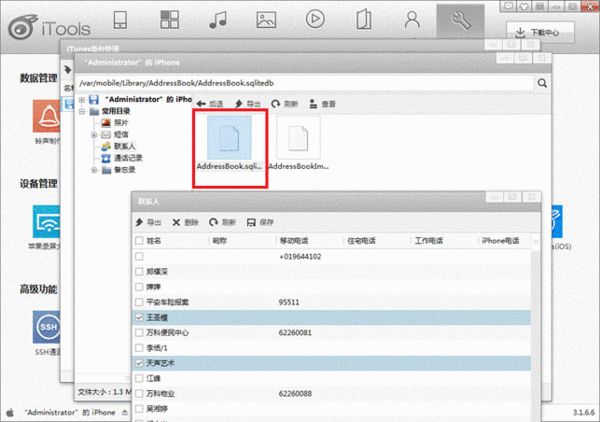This screenshot has width=600, height=422.
Task: Sort contacts by 住宅电话 column header
Action: click(361, 241)
